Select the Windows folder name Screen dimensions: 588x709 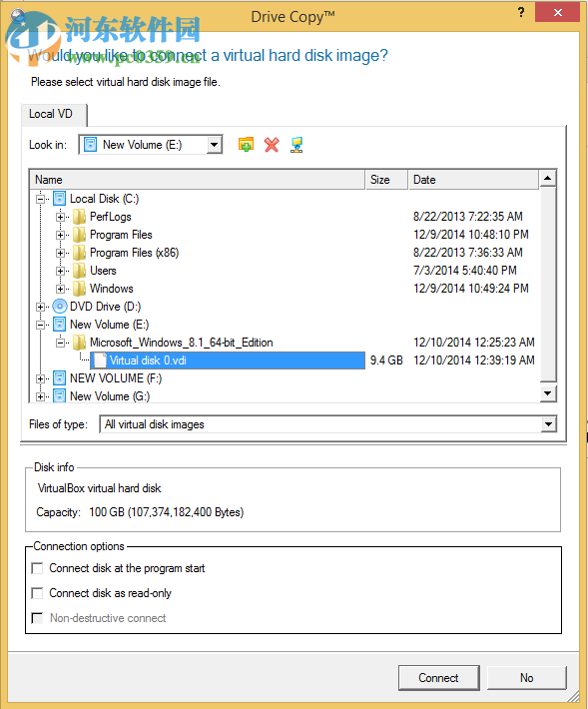point(111,289)
